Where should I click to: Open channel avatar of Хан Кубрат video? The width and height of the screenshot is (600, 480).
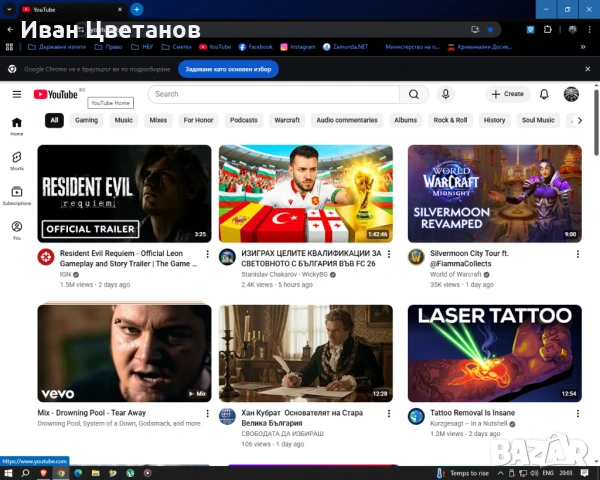227,416
